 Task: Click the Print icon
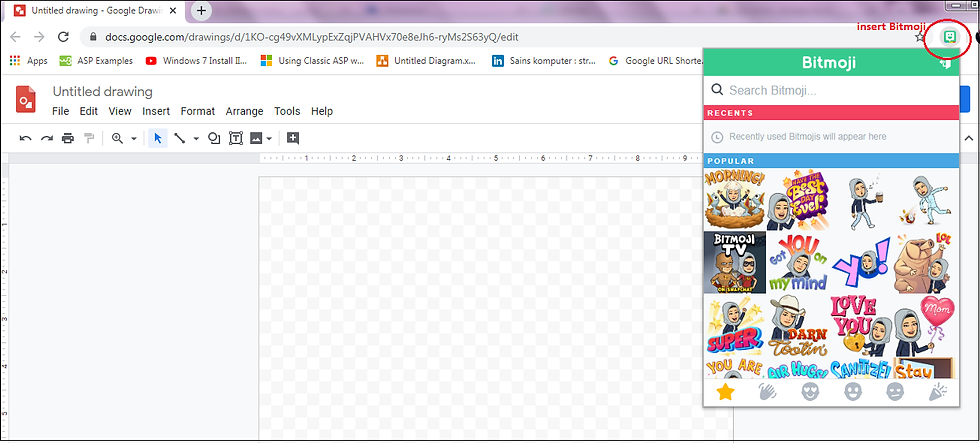[68, 139]
